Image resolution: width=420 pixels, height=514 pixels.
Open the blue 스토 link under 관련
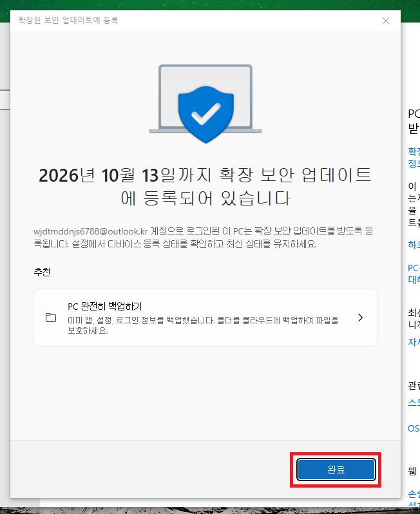[414, 402]
